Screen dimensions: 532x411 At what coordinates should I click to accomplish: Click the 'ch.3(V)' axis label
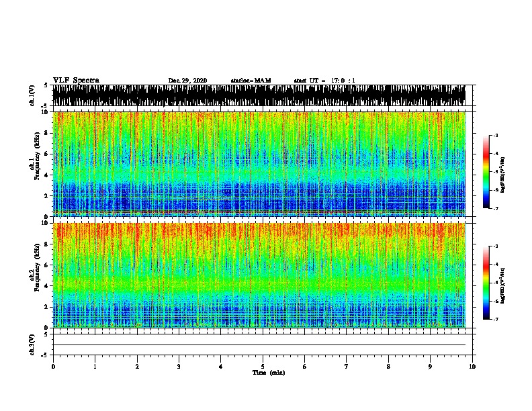[x=32, y=345]
